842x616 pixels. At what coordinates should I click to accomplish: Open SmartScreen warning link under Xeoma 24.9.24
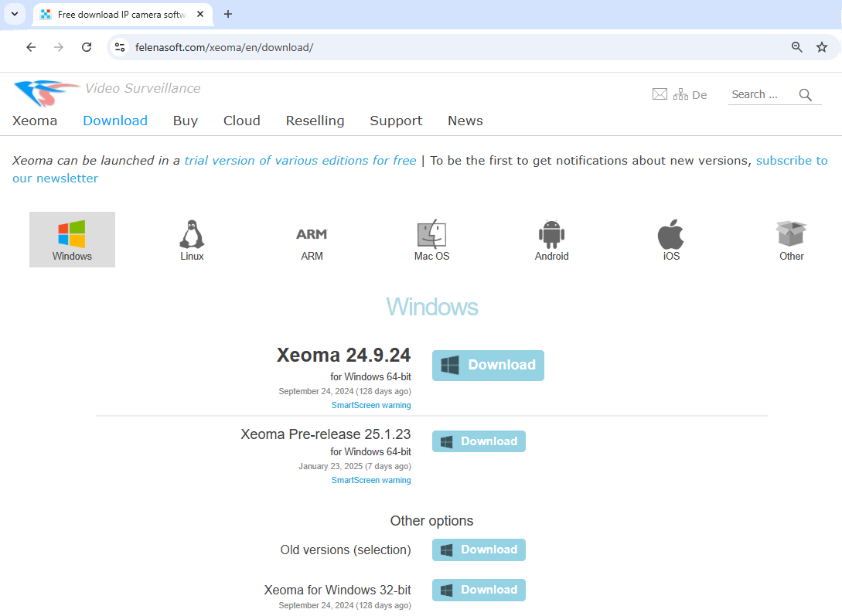(x=371, y=405)
